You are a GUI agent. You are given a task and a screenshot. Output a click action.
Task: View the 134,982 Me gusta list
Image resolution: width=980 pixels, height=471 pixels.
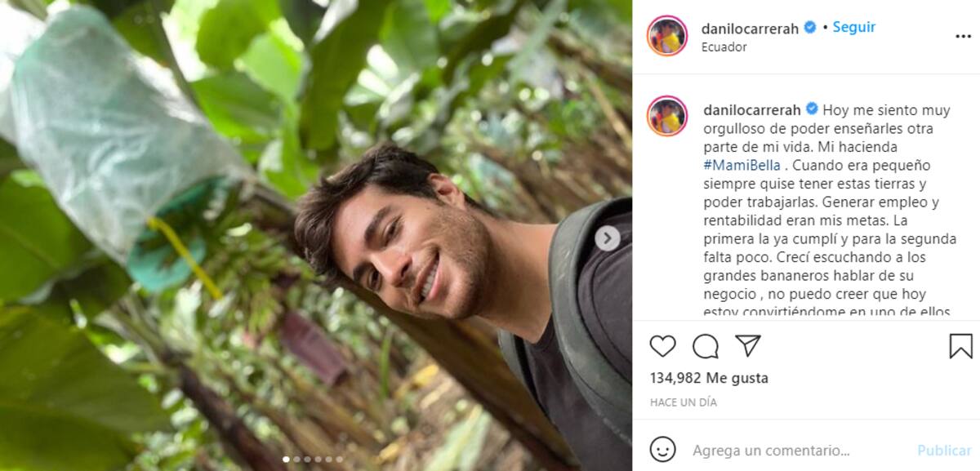pyautogui.click(x=709, y=378)
